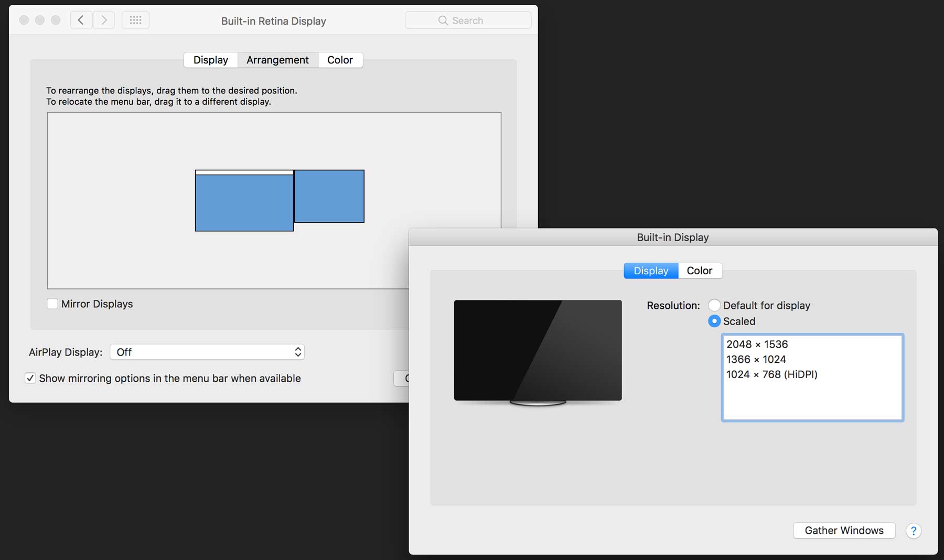Open the AirPlay Display dropdown

[x=207, y=352]
